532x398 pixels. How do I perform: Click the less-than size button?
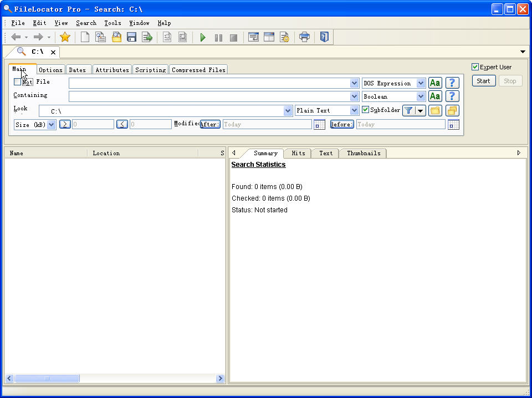pos(122,124)
